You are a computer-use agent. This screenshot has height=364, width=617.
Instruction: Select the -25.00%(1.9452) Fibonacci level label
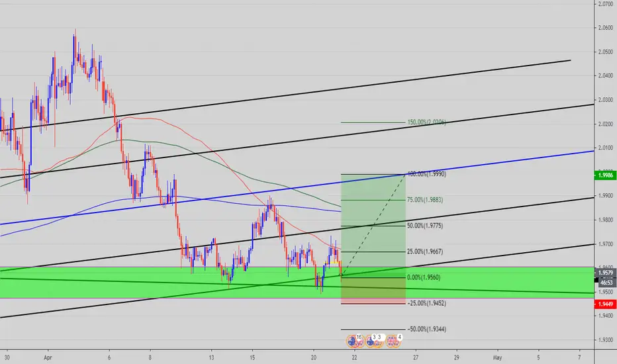click(426, 303)
